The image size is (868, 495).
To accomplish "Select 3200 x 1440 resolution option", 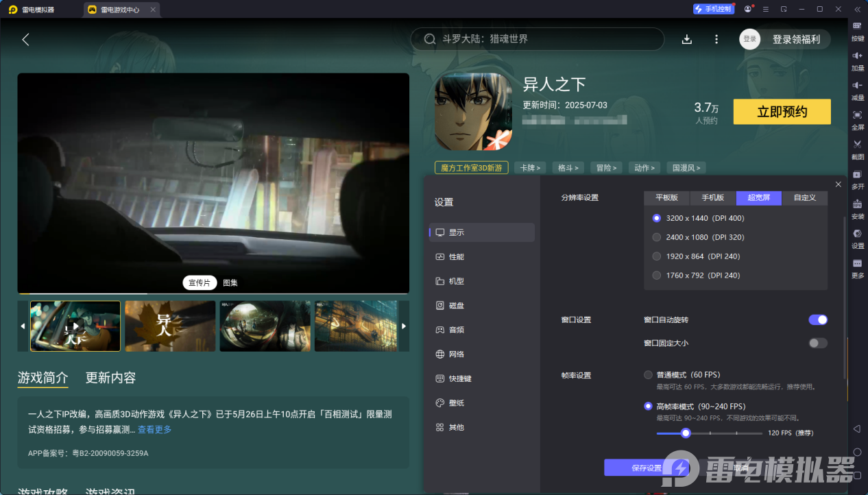I will point(698,218).
